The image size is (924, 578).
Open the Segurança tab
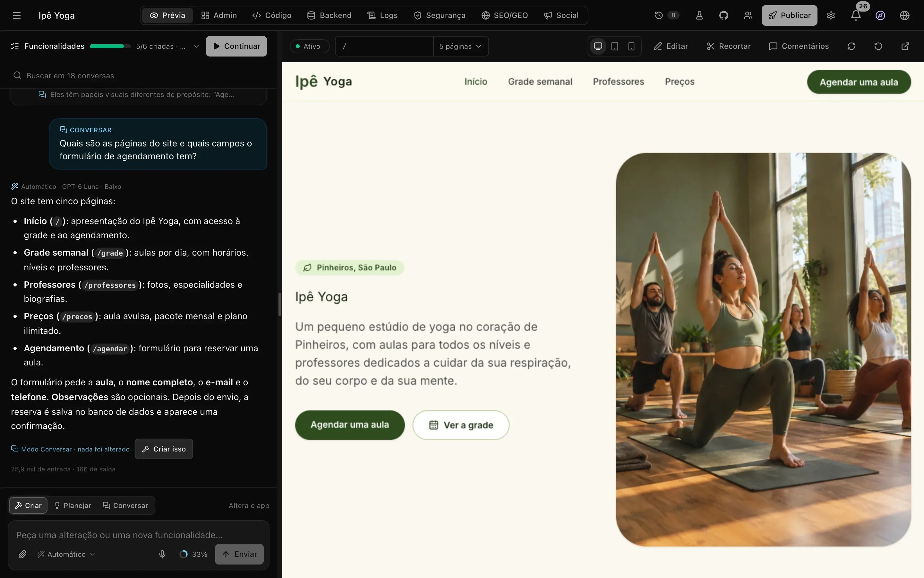(440, 15)
